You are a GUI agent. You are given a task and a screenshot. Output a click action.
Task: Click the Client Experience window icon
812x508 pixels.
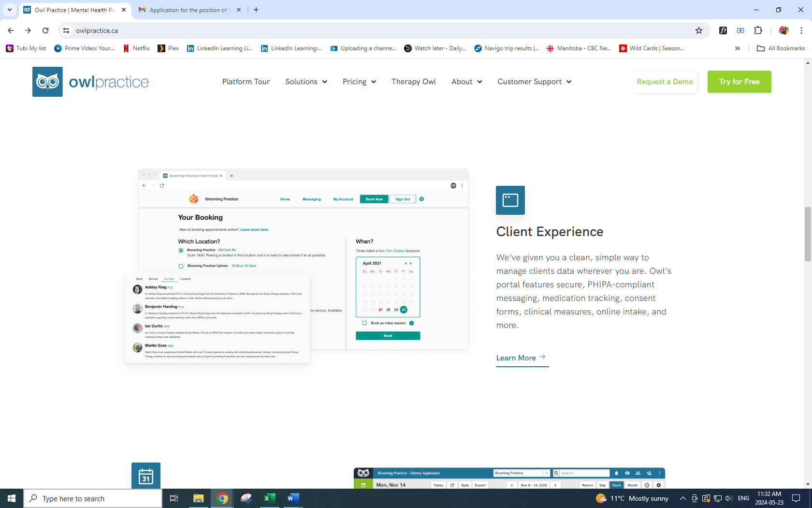tap(510, 200)
